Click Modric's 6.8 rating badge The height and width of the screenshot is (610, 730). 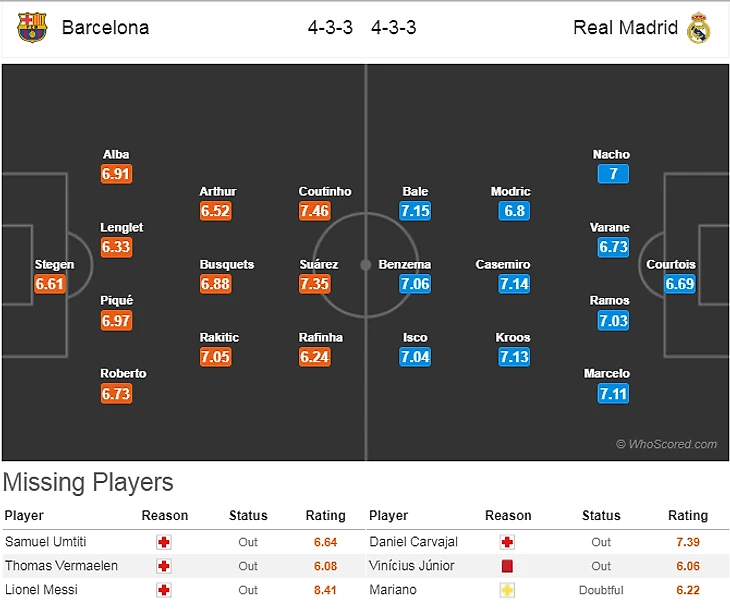pos(514,211)
